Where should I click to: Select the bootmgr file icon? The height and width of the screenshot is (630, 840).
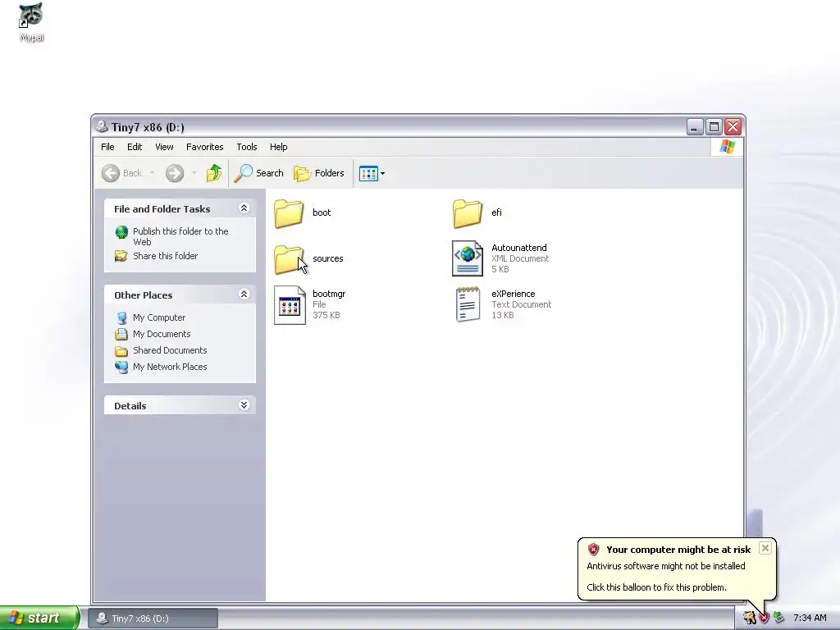[x=290, y=305]
